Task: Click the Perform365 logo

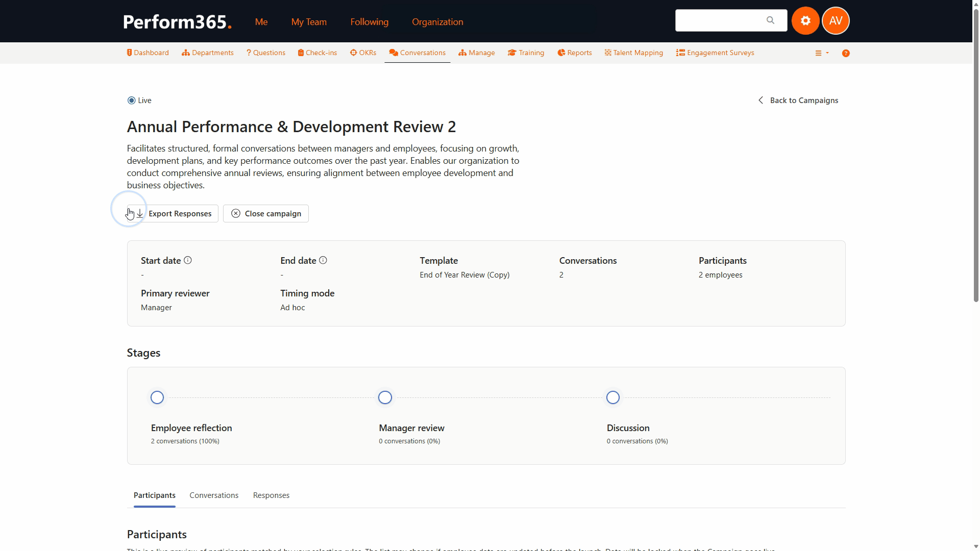Action: tap(178, 22)
